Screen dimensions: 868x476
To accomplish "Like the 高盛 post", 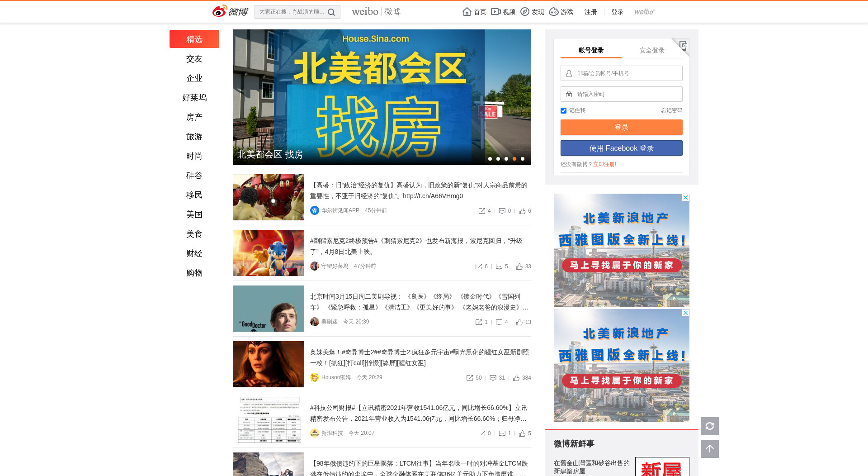I will 522,211.
